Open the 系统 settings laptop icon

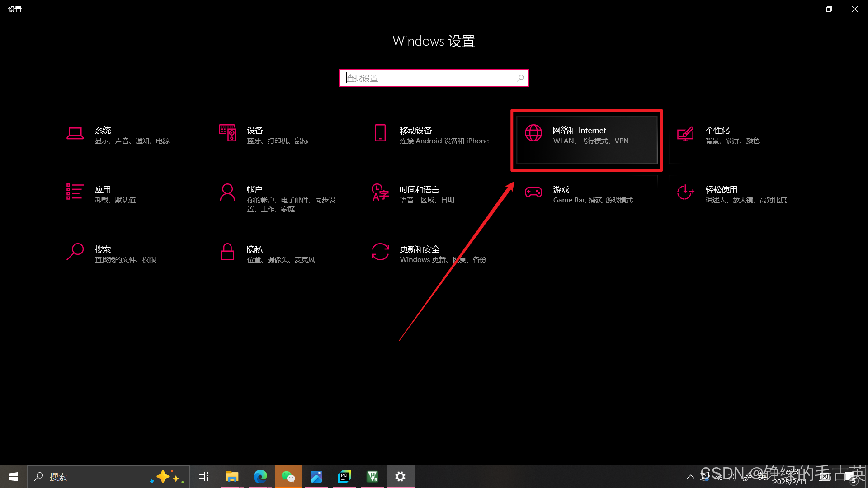(75, 134)
